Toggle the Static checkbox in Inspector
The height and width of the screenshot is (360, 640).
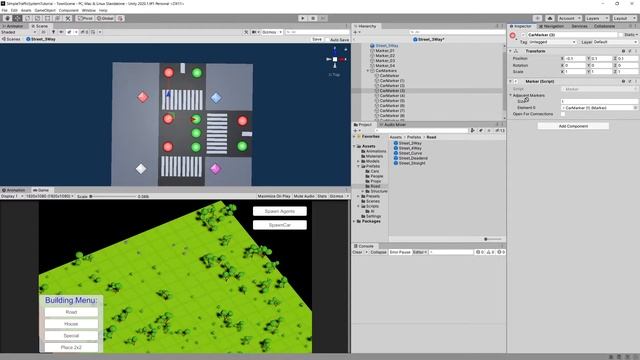[x=621, y=35]
